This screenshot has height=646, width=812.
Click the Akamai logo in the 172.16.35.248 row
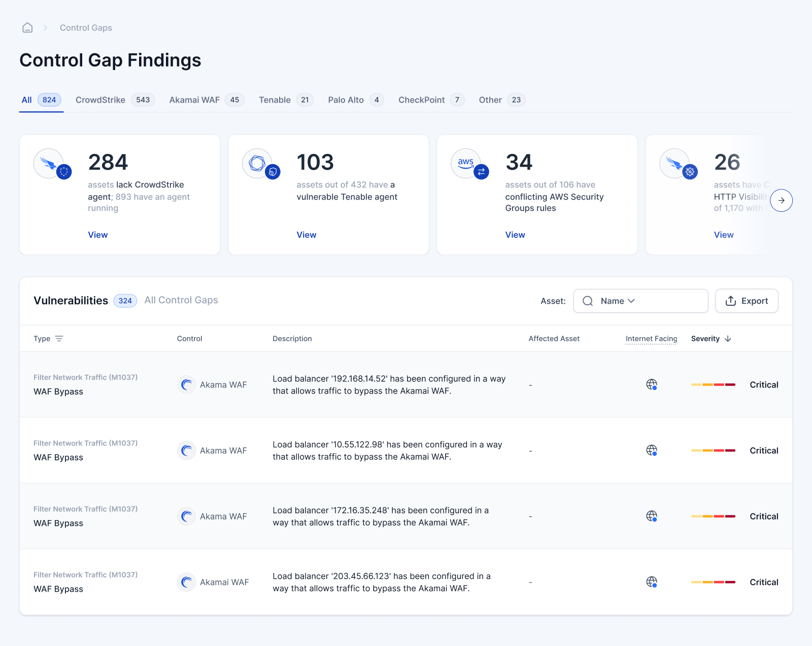(x=186, y=516)
